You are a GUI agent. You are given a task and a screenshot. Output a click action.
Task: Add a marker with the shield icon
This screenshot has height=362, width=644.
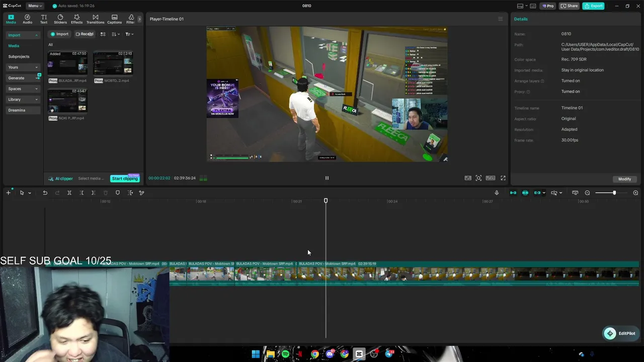pos(118,193)
